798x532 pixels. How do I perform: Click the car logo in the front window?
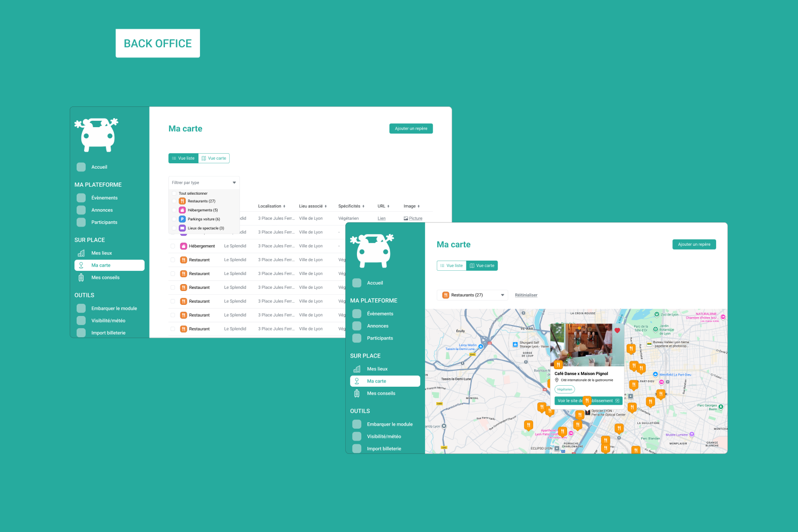pyautogui.click(x=372, y=251)
